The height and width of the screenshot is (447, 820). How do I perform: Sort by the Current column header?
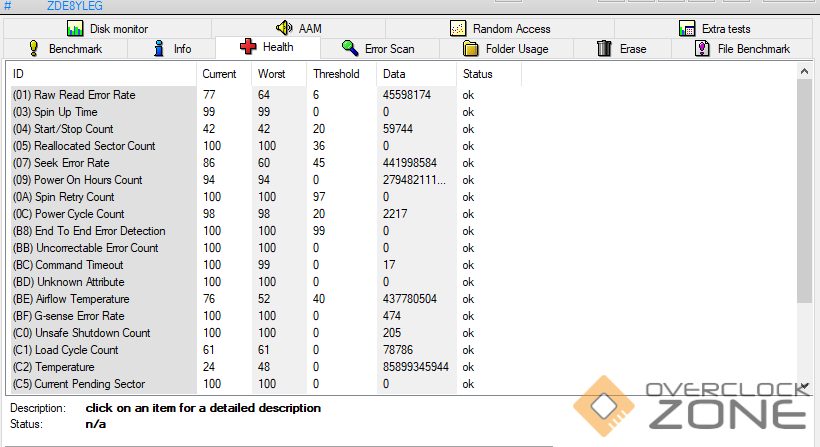pos(219,74)
